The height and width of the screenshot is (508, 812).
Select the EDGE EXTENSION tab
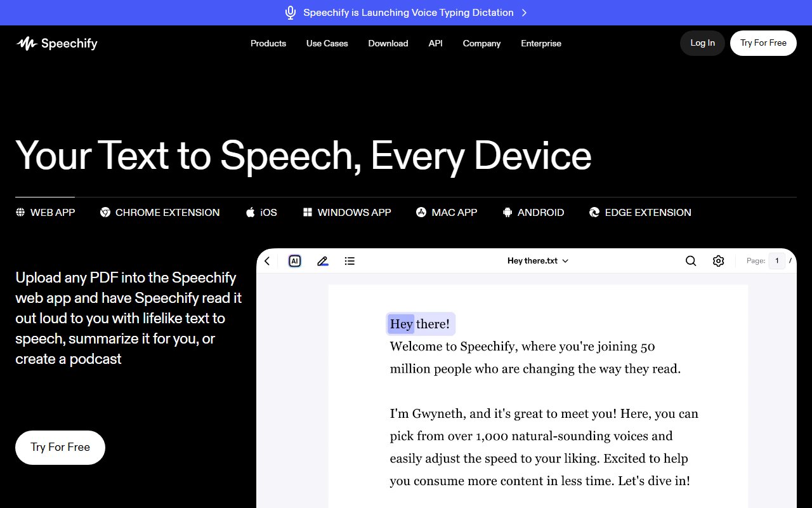pos(640,212)
